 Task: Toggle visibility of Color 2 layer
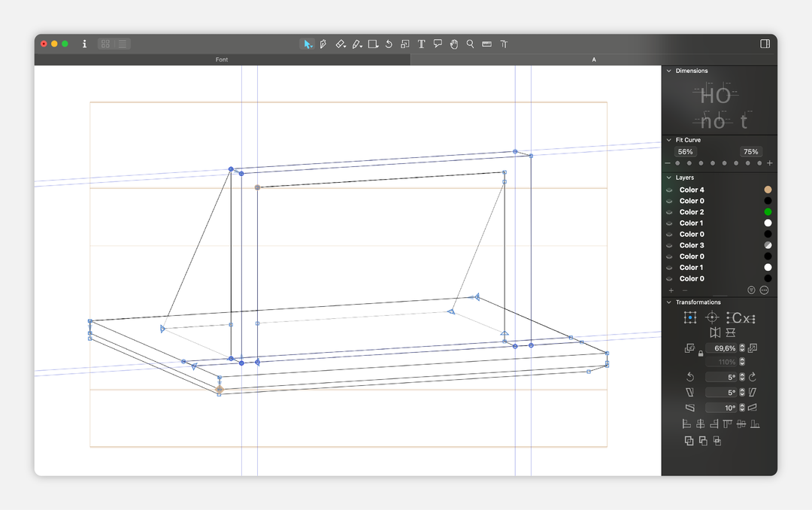669,212
